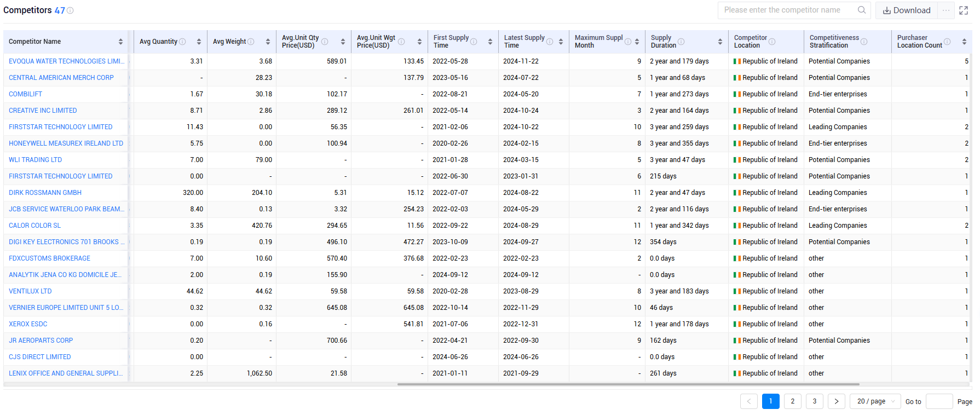The image size is (980, 415).
Task: Open JR AEROPARTS CORP link
Action: point(41,341)
